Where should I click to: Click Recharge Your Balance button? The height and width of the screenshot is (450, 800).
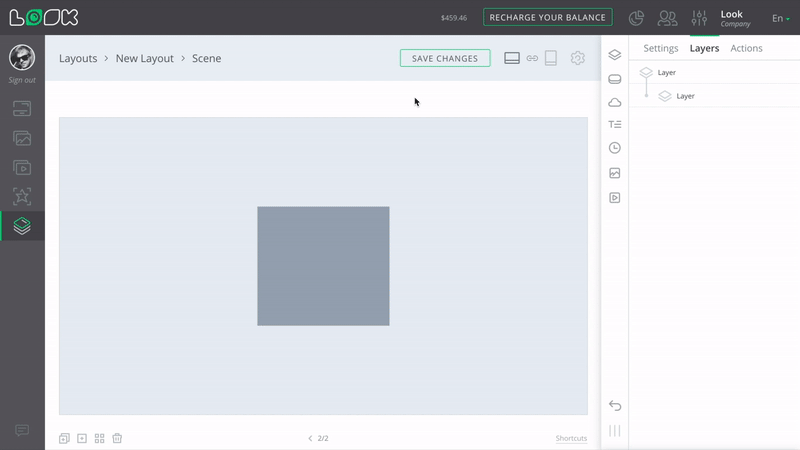[548, 17]
